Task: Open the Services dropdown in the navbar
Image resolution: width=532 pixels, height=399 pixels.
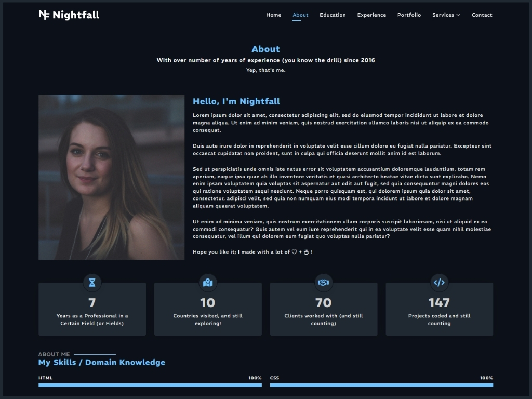Action: click(446, 15)
